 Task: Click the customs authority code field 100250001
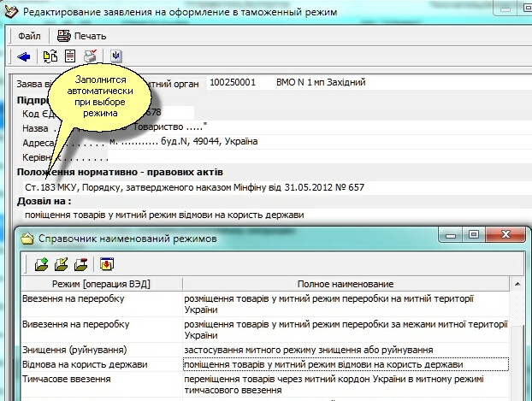(x=240, y=82)
